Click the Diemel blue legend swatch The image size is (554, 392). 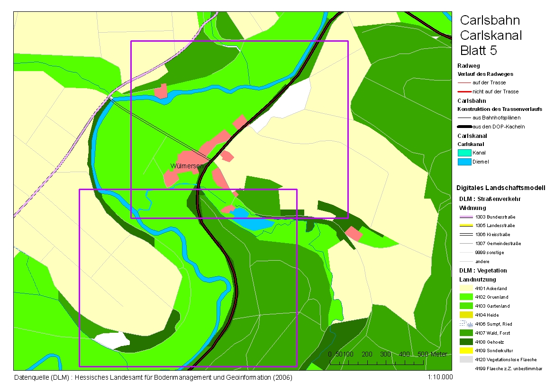click(x=464, y=162)
